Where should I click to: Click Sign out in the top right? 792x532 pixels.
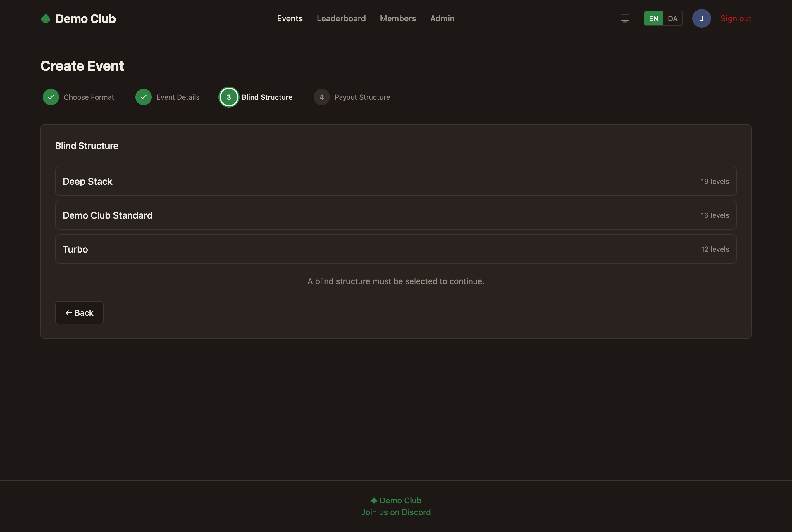pos(736,18)
